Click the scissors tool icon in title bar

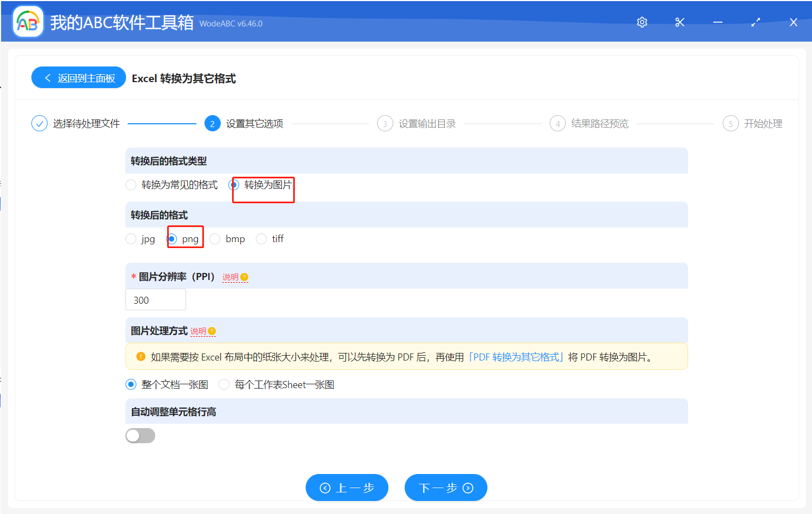click(679, 22)
